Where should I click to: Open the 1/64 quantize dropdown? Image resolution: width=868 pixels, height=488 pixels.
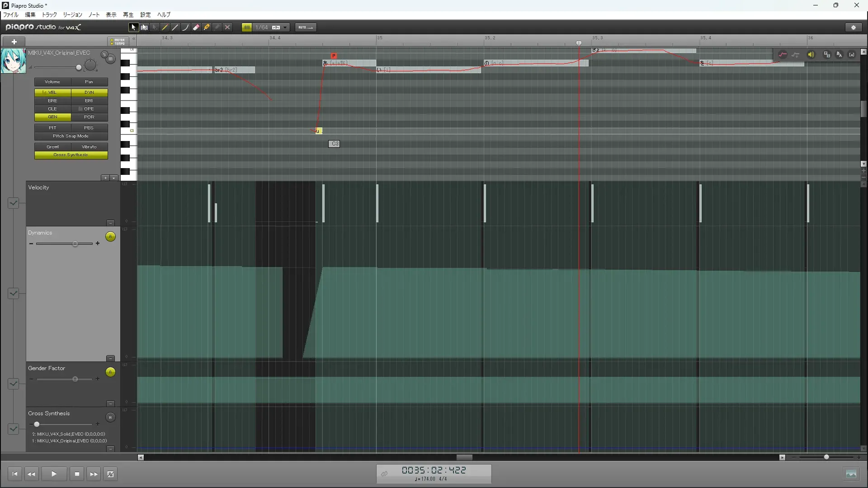(x=285, y=28)
